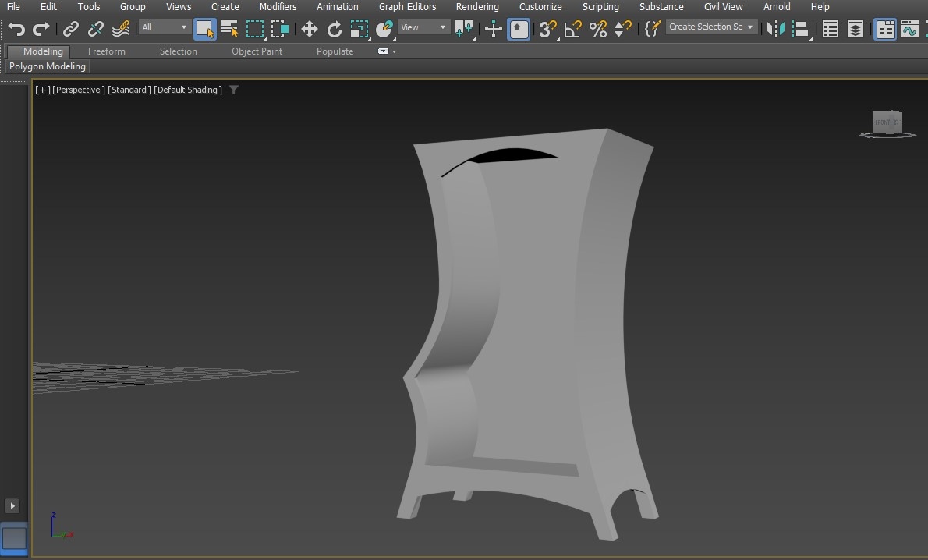The width and height of the screenshot is (928, 560).
Task: Toggle the Percent Snap button
Action: (x=598, y=29)
